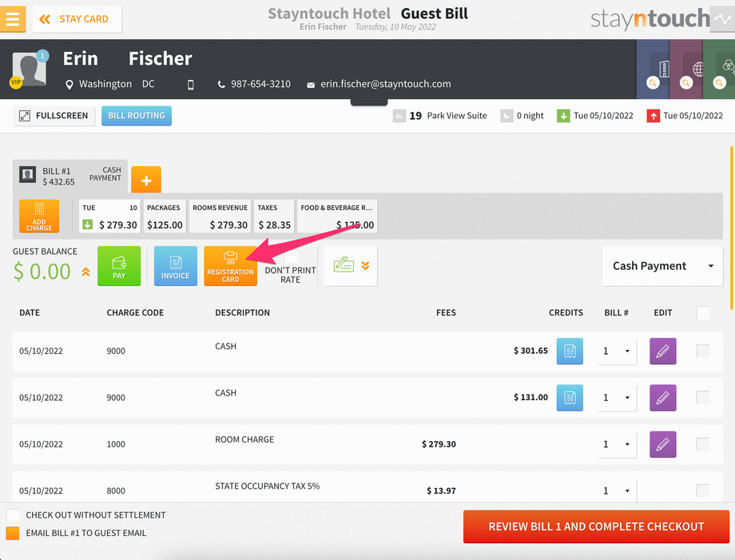This screenshot has width=735, height=560.
Task: Open receipt for $301.65 cash credit
Action: [570, 351]
